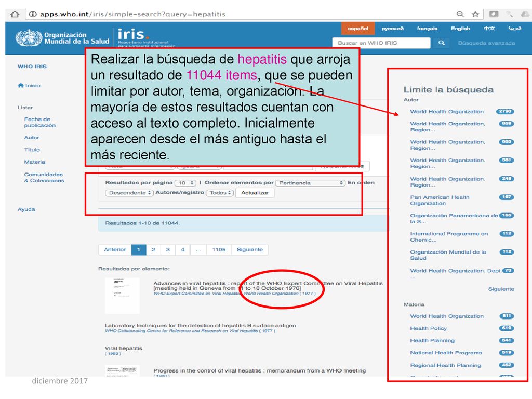Viewport: 532px width, 399px height.
Task: Open Advances in viral hepatitis thumbnail
Action: (x=122, y=296)
